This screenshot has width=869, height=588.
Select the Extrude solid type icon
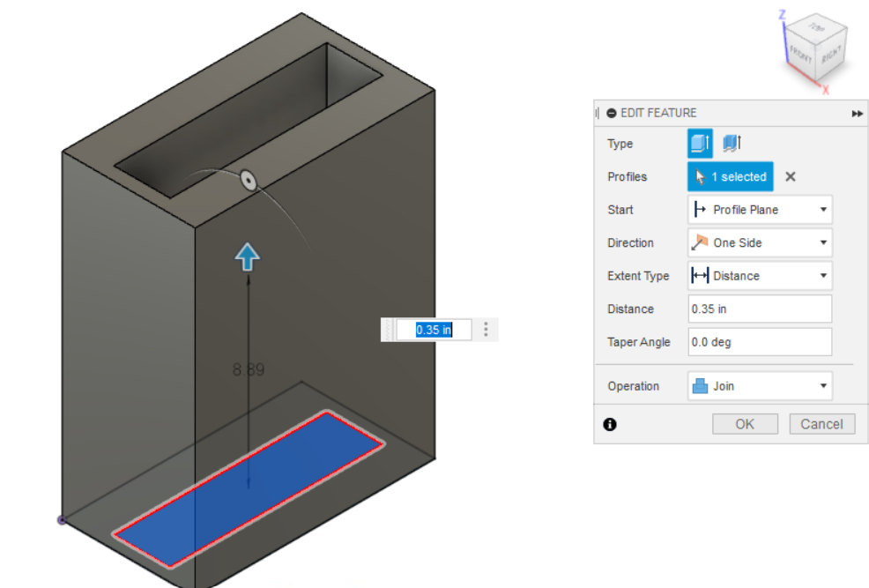pyautogui.click(x=700, y=144)
